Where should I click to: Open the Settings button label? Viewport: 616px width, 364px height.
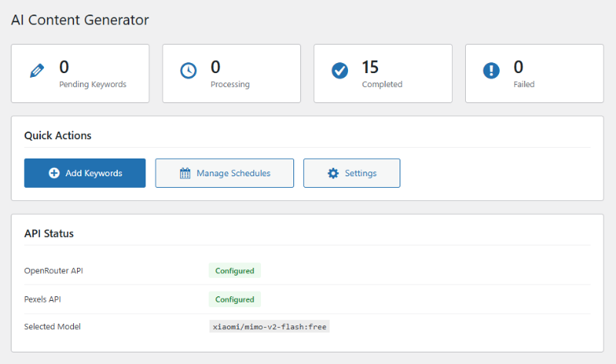[360, 173]
